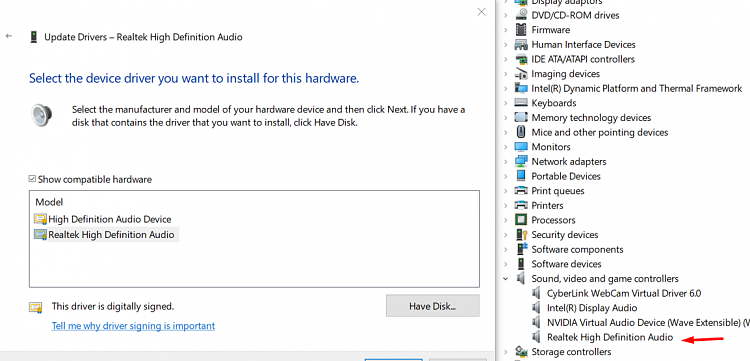
Task: Click the Portable Devices icon
Action: point(521,176)
